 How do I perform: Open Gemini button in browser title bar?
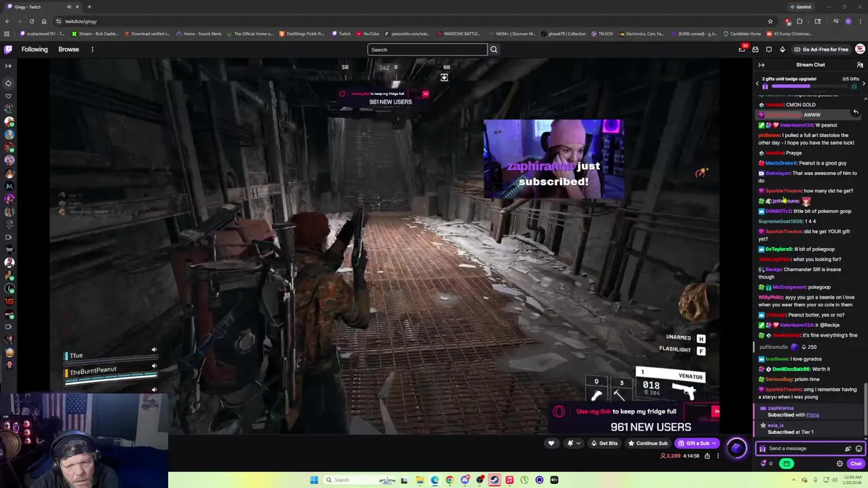coord(800,7)
